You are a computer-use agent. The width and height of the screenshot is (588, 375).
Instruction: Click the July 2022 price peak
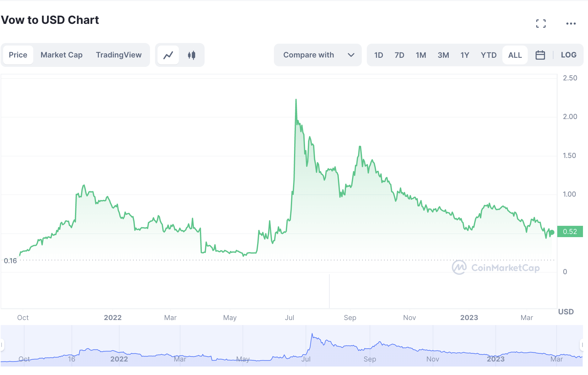pyautogui.click(x=296, y=100)
